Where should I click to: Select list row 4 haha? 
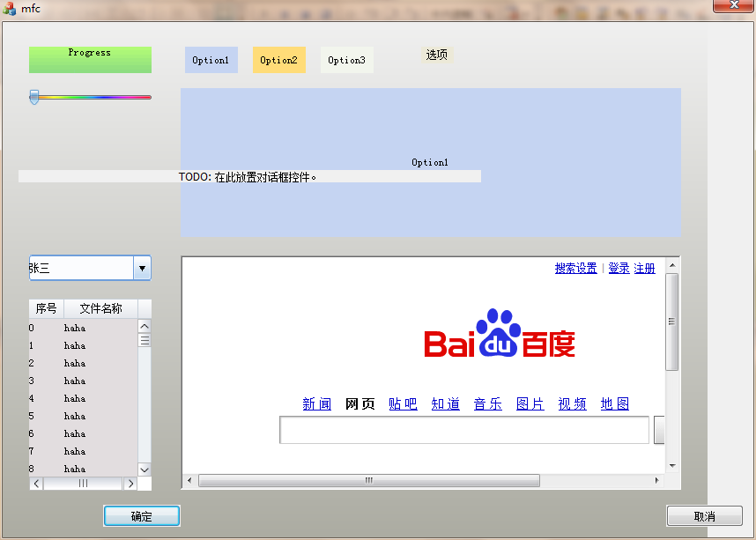pyautogui.click(x=84, y=398)
